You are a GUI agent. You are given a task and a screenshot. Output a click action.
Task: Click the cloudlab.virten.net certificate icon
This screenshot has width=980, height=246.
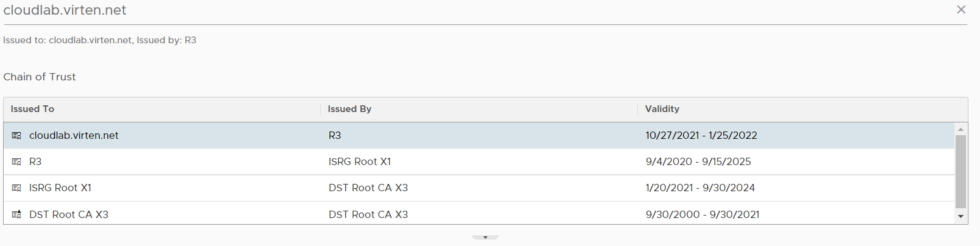pyautogui.click(x=16, y=136)
